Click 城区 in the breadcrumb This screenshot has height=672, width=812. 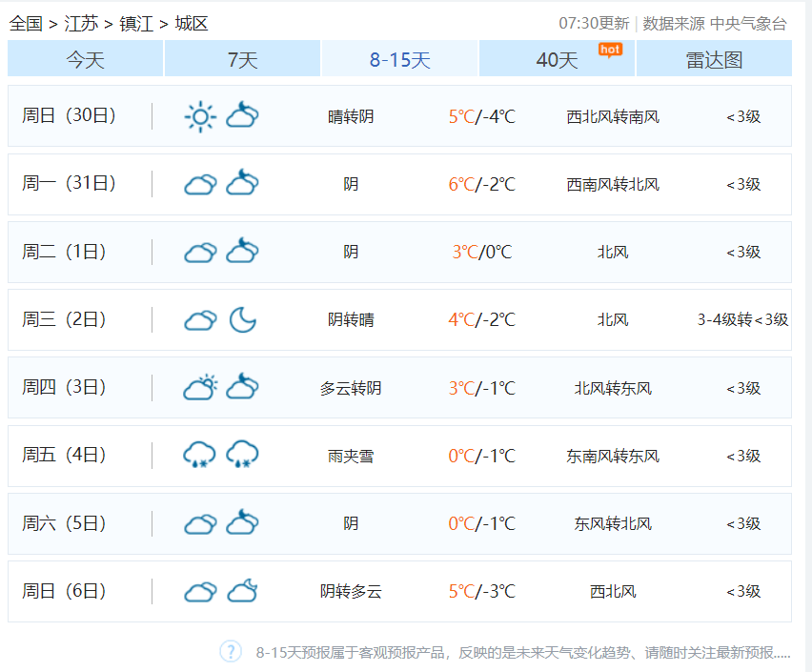192,23
